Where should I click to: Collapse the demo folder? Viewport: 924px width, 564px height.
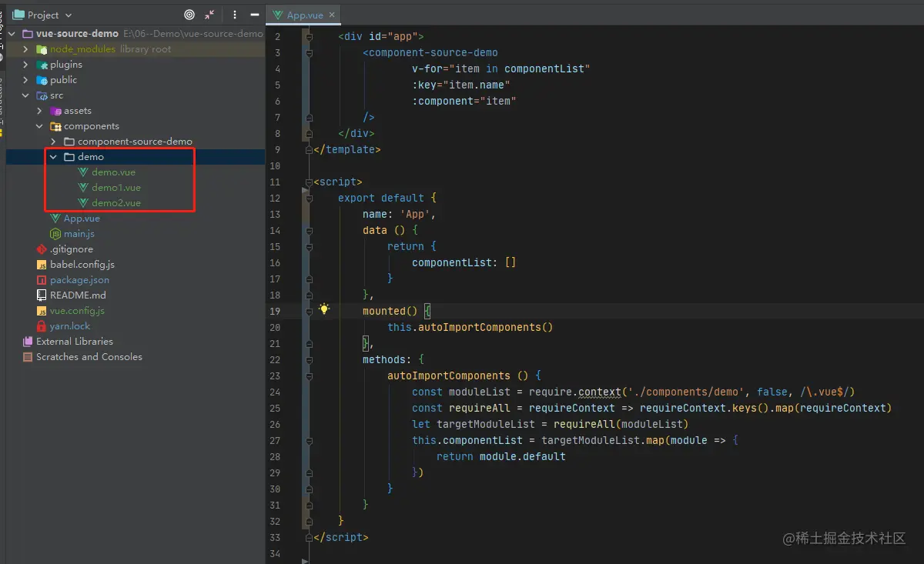click(53, 157)
